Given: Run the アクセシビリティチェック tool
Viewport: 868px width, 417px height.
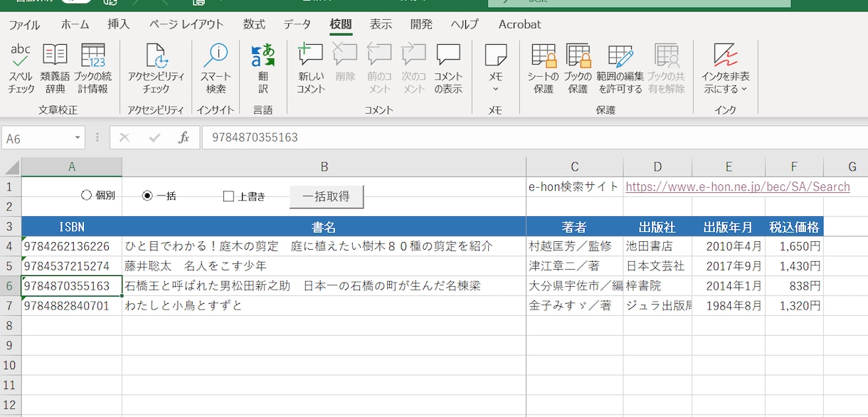Looking at the screenshot, I should 156,68.
